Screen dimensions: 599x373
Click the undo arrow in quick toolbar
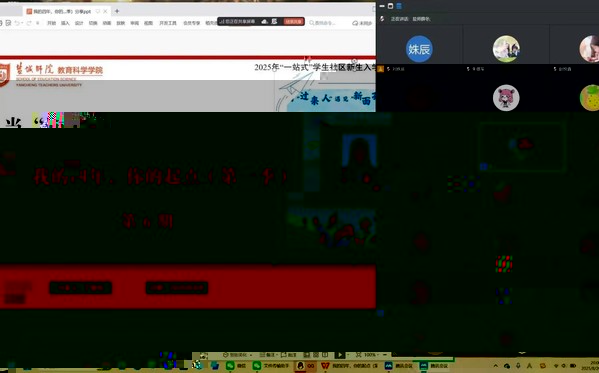17,23
